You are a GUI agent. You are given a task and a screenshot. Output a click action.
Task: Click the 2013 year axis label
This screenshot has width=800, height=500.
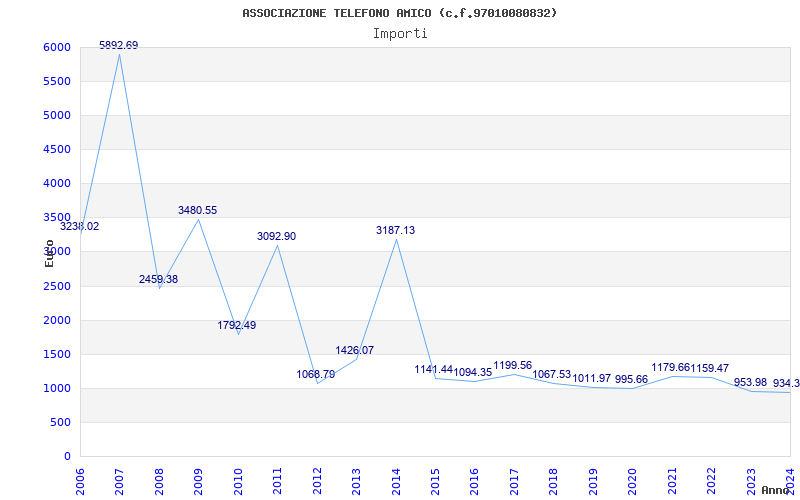(x=356, y=481)
